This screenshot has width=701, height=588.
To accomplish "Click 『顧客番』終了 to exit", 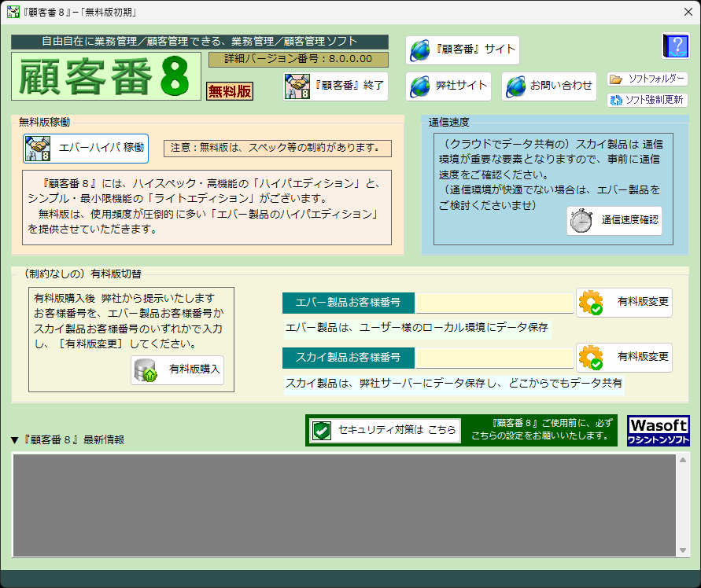I will (x=335, y=86).
